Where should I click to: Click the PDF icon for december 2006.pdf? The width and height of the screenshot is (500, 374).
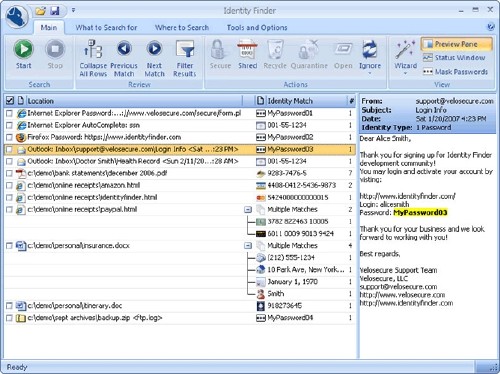(21, 173)
